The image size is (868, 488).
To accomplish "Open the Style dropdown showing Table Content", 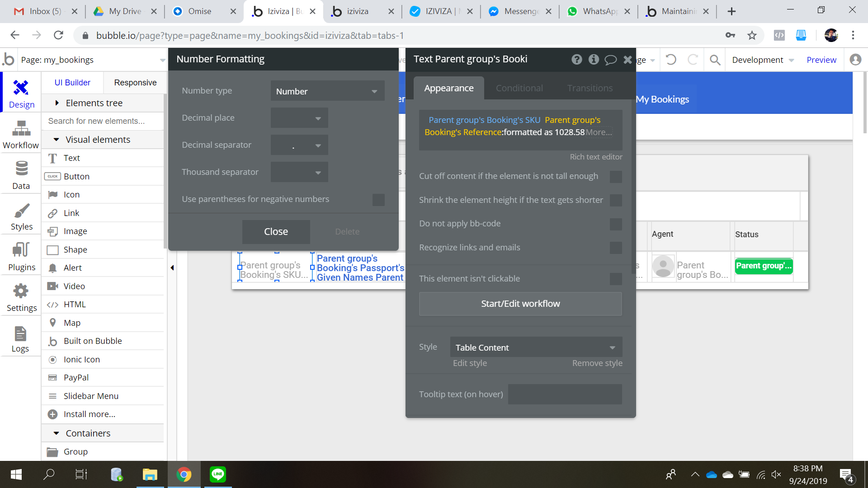I will [x=536, y=347].
